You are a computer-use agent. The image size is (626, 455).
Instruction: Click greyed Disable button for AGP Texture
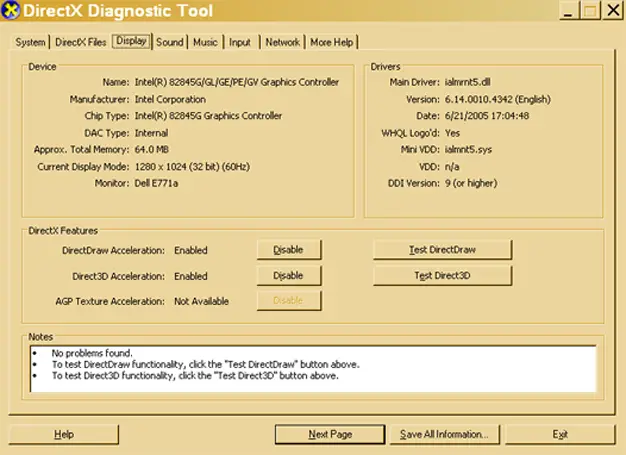click(289, 301)
